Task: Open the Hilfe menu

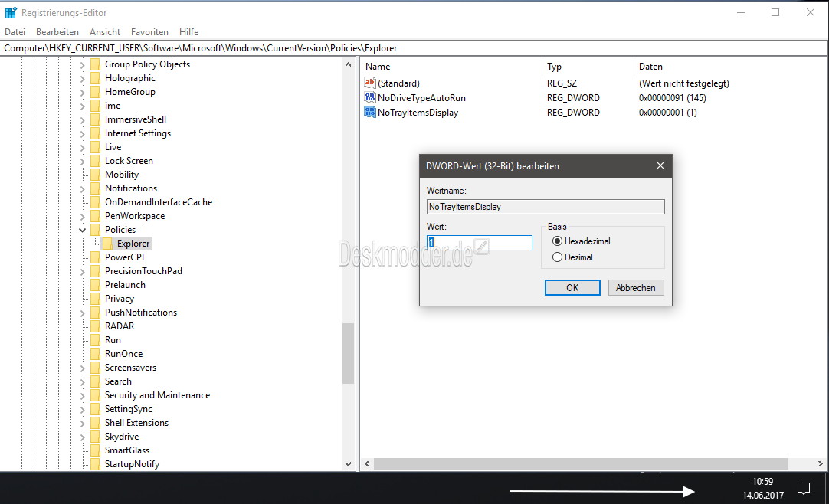Action: point(188,31)
